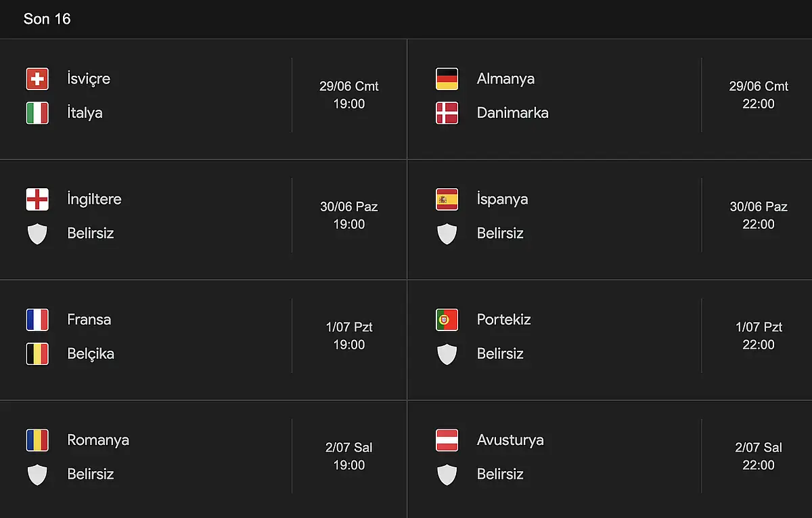Click the Germany flag next to Almanya
The width and height of the screenshot is (812, 518).
pos(447,79)
